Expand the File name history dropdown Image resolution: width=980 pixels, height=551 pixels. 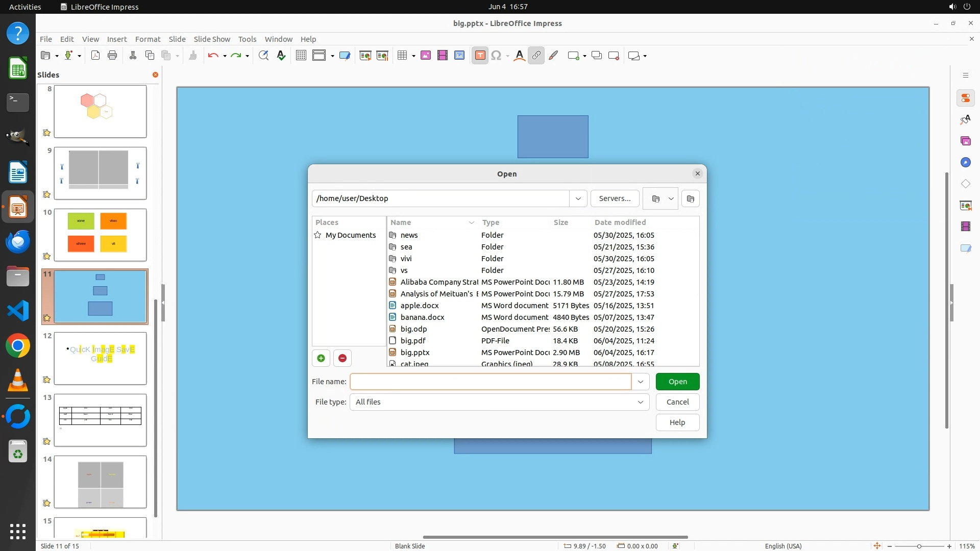click(x=640, y=382)
